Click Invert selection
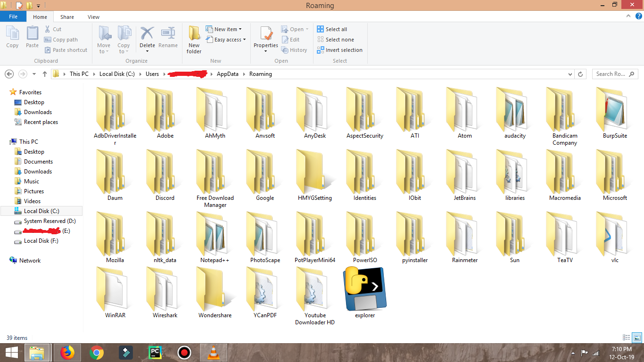The height and width of the screenshot is (362, 644). (x=340, y=50)
